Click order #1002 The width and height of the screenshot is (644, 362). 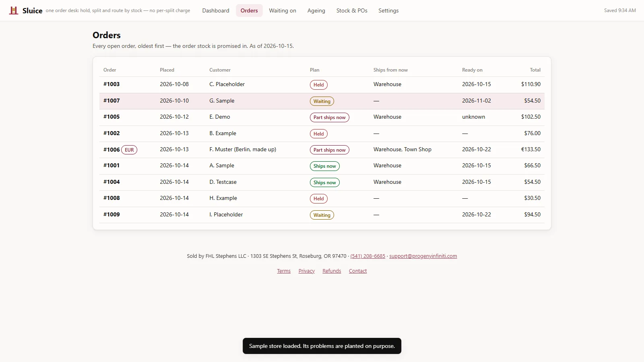coord(111,133)
